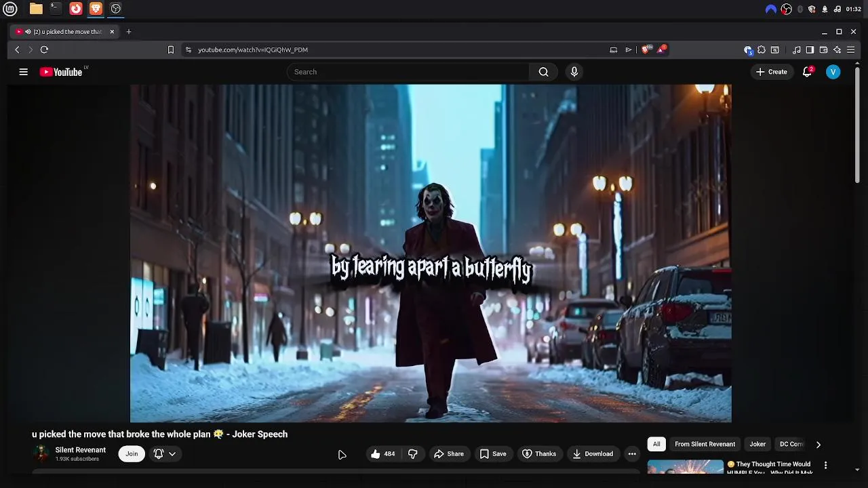Open the browser extensions puzzle icon

pos(762,49)
